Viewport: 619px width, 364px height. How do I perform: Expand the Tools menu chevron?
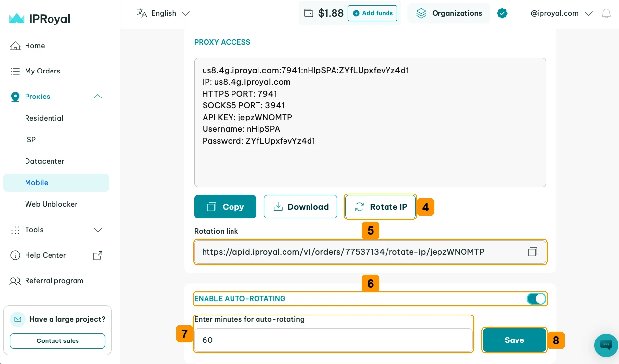tap(98, 230)
